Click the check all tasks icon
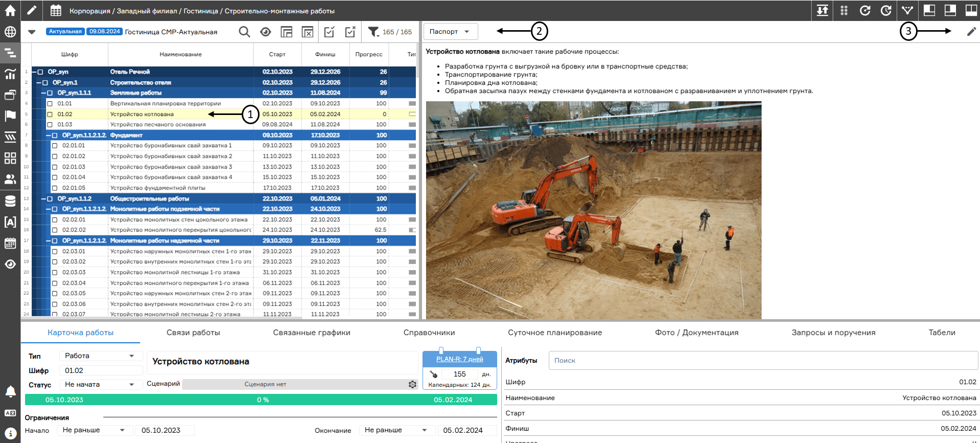Image resolution: width=980 pixels, height=443 pixels. (x=330, y=32)
